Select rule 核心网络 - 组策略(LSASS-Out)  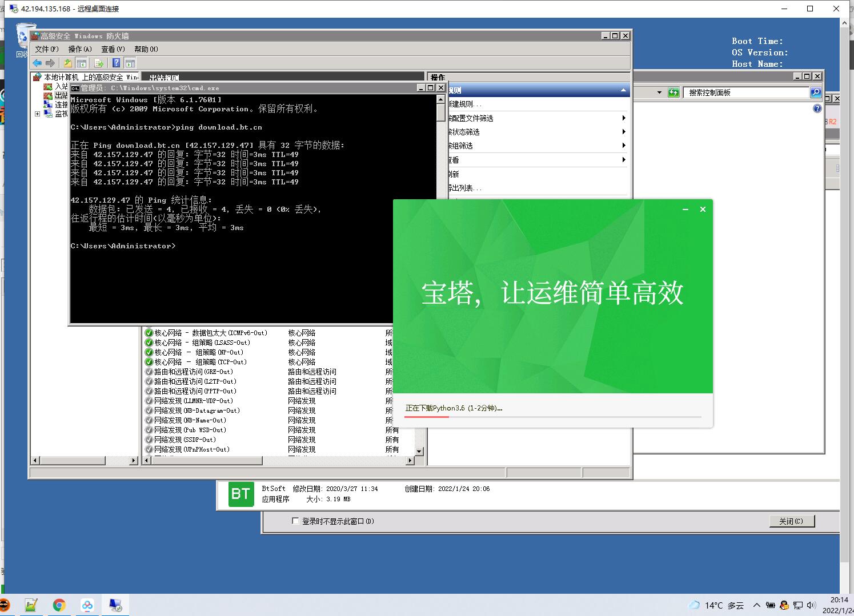click(x=202, y=343)
